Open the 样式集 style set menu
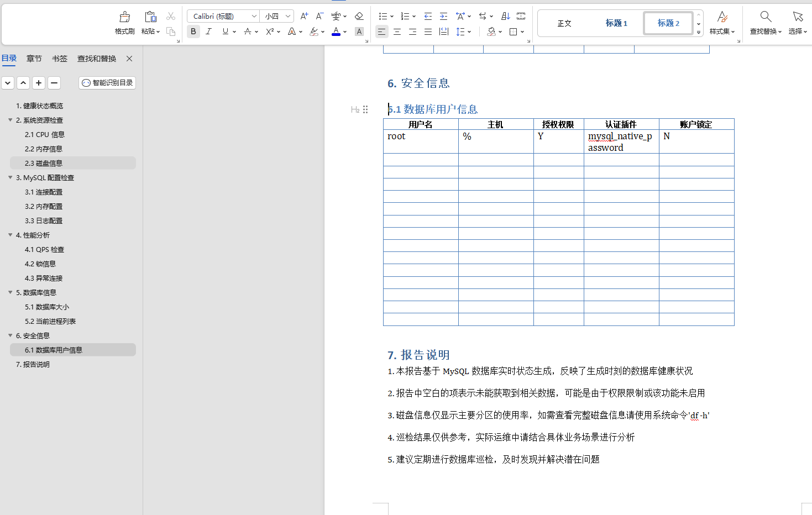The height and width of the screenshot is (515, 812). tap(722, 23)
